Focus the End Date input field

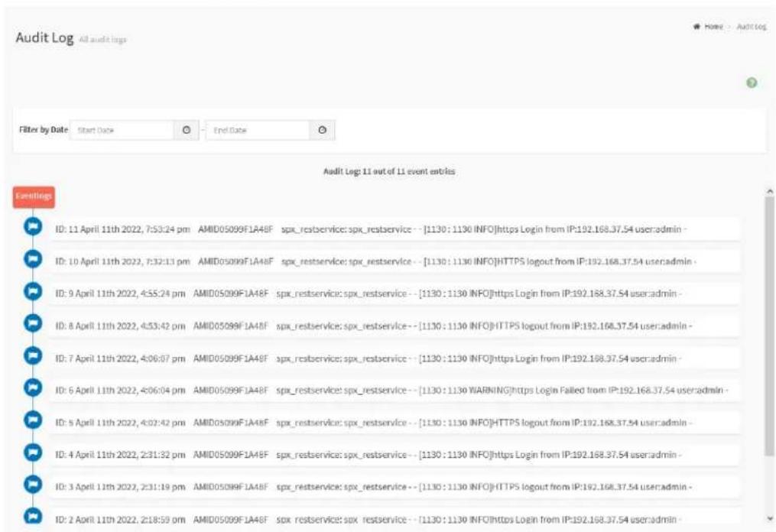point(258,130)
